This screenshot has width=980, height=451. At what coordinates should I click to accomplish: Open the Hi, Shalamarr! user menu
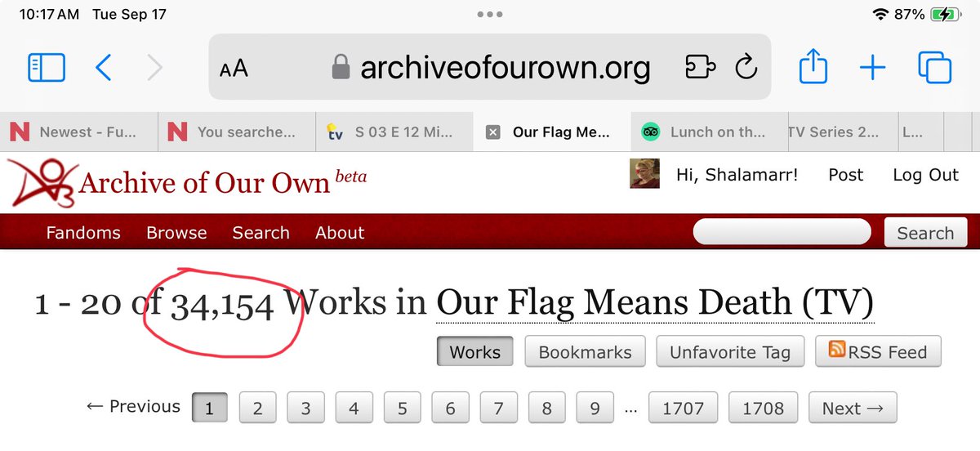click(x=737, y=175)
